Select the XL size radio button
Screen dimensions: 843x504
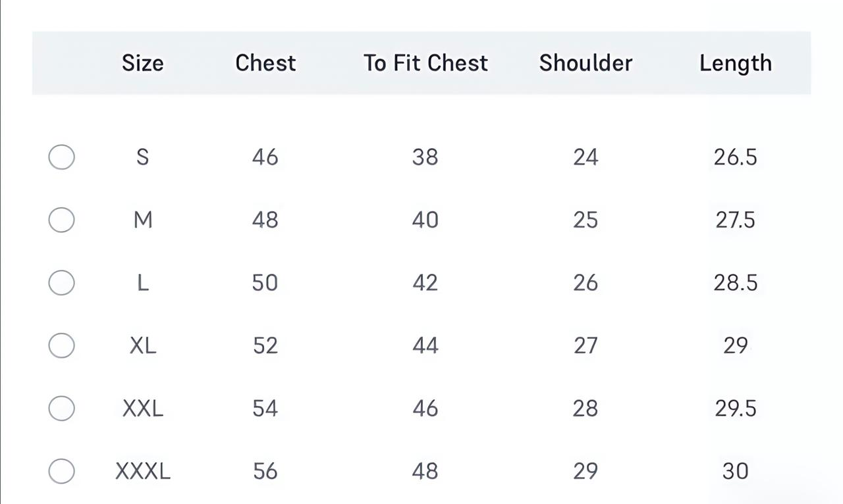(61, 345)
